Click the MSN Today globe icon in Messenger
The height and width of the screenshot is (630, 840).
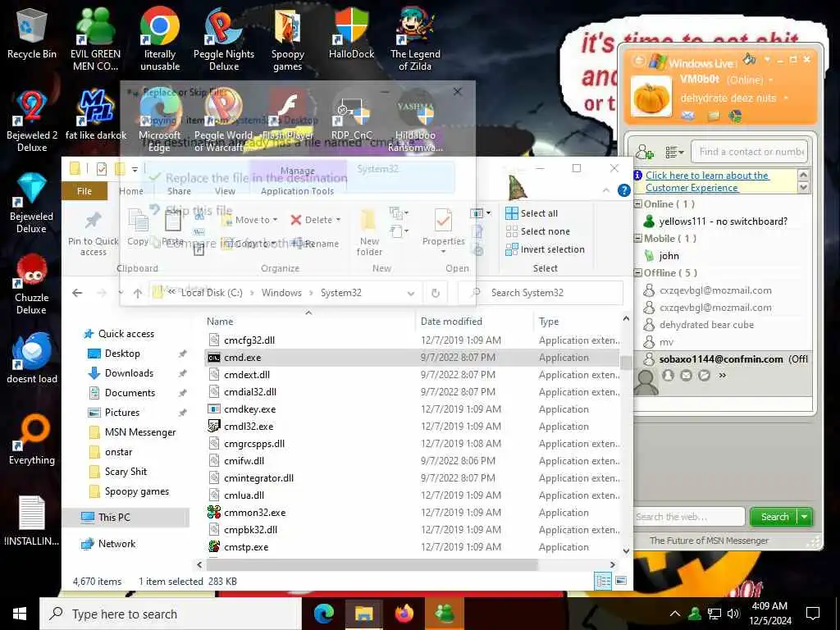click(x=735, y=115)
